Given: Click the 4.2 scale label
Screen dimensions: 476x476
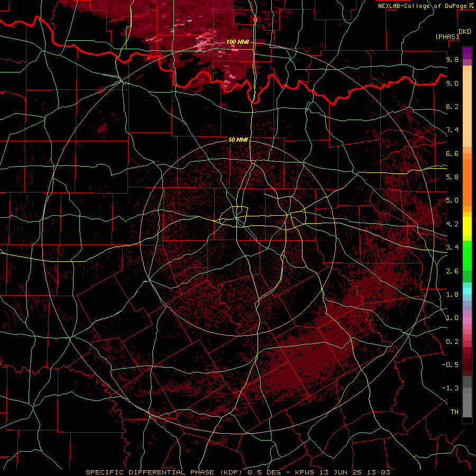Looking at the screenshot, I should coord(452,224).
